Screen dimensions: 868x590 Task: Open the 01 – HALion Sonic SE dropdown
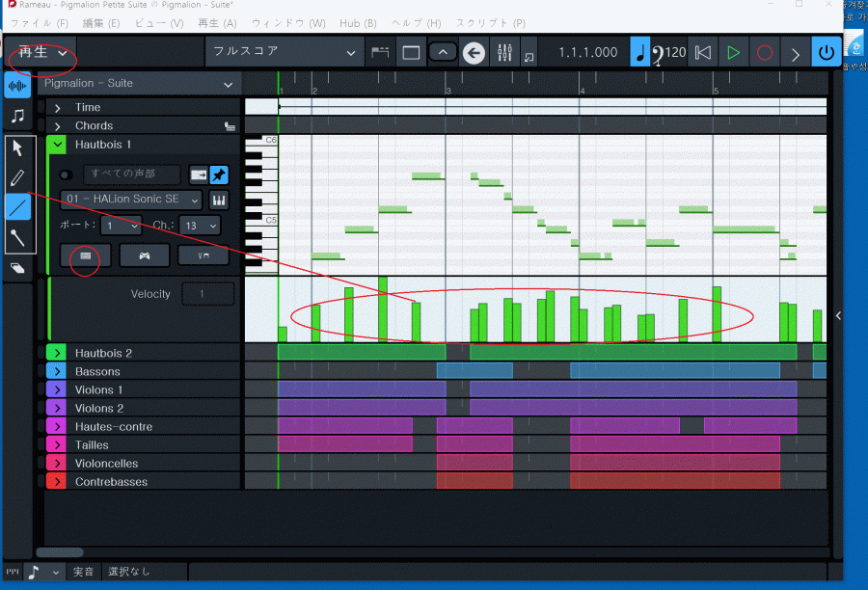click(130, 200)
